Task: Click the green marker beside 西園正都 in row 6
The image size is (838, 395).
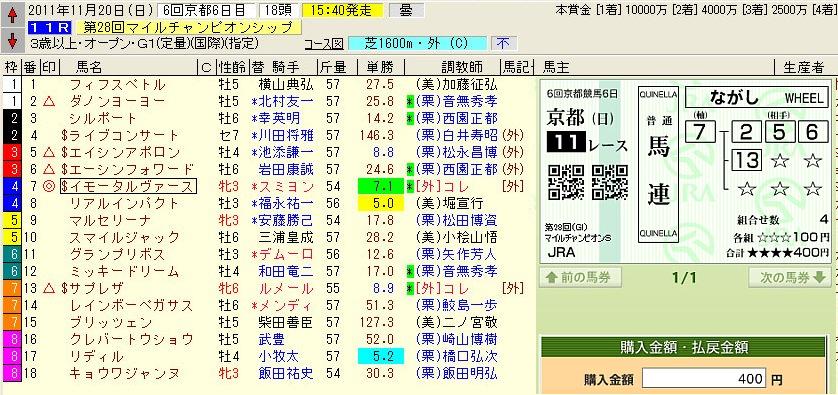Action: (410, 169)
